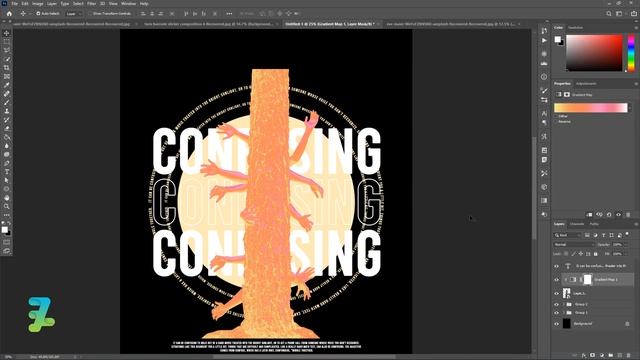Image resolution: width=640 pixels, height=360 pixels.
Task: Select the Eraser tool
Action: 7,129
